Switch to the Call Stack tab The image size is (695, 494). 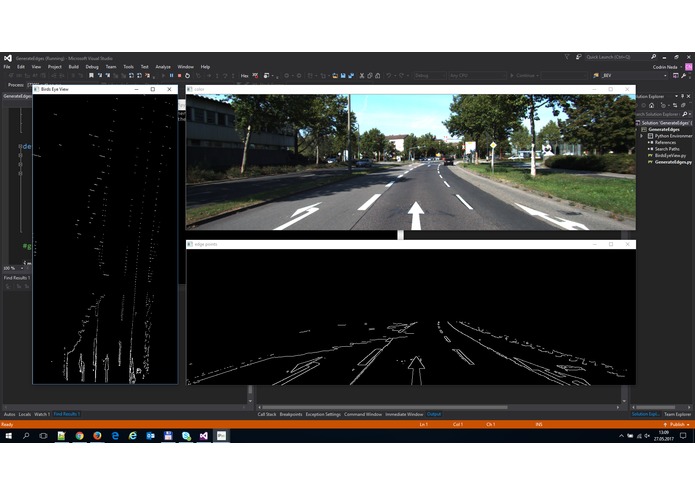pyautogui.click(x=267, y=414)
